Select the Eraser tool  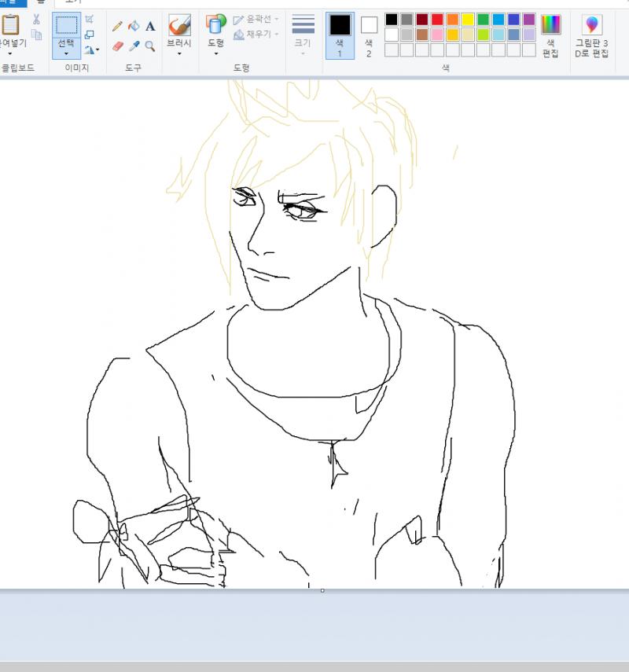coord(117,46)
